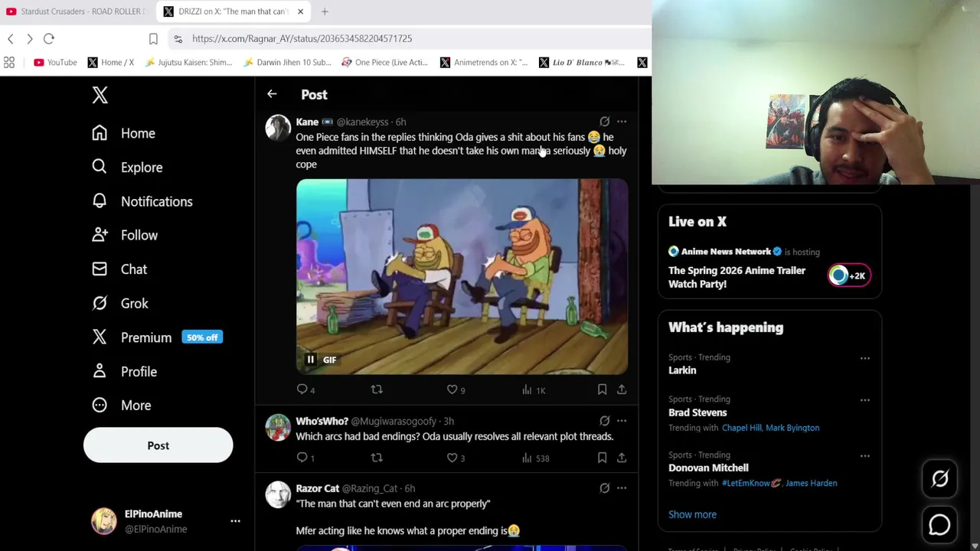
Task: Open Explore from the sidebar
Action: 127,167
